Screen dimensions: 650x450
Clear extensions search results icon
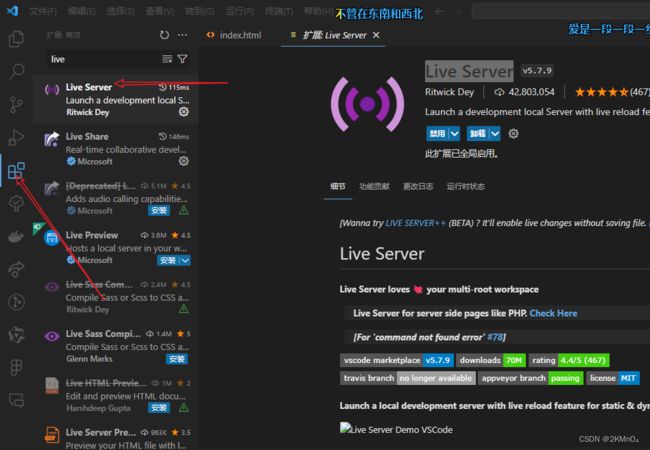167,59
